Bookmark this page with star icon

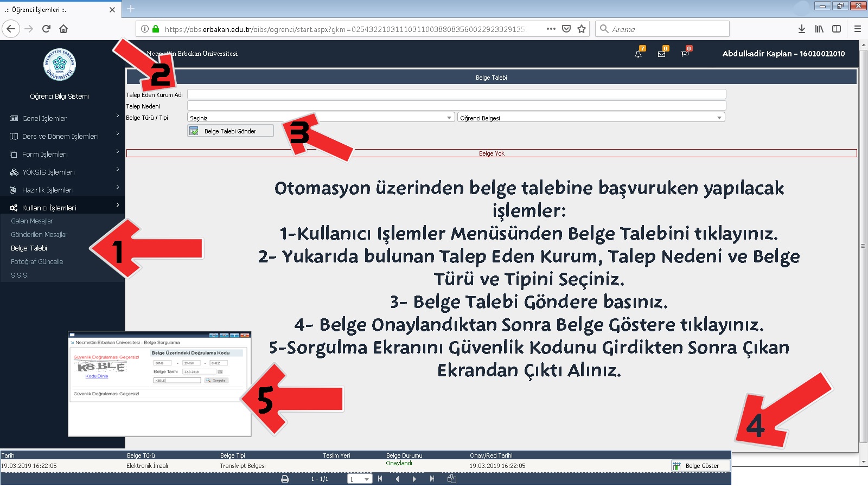pos(582,29)
